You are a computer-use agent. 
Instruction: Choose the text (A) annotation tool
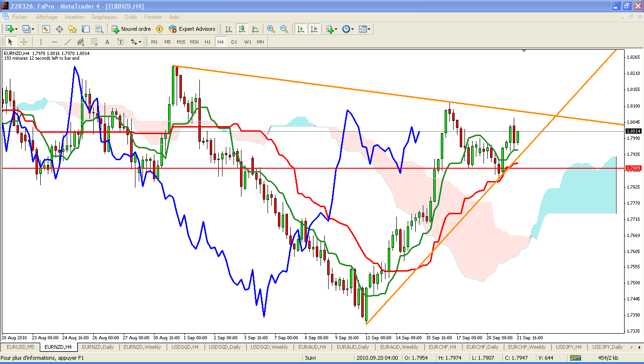107,42
